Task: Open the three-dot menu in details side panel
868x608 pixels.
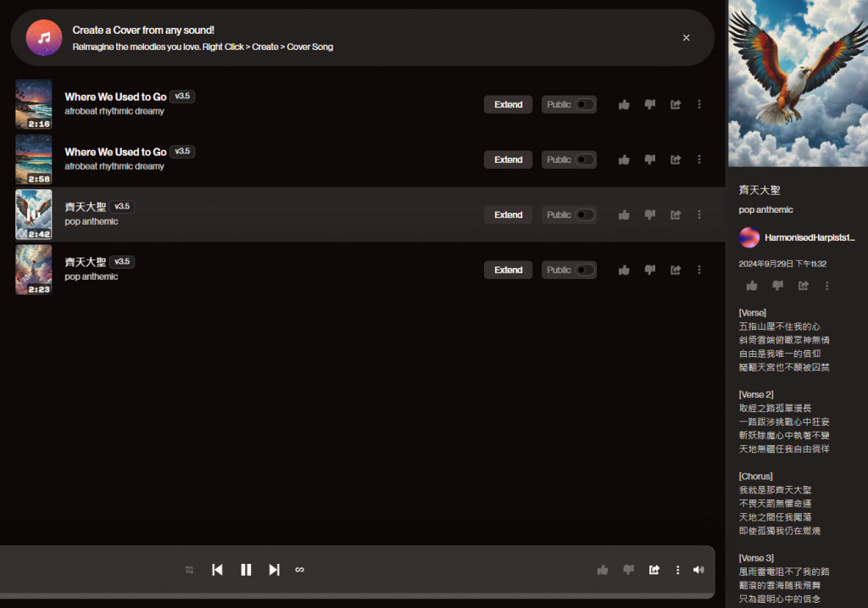Action: (827, 286)
